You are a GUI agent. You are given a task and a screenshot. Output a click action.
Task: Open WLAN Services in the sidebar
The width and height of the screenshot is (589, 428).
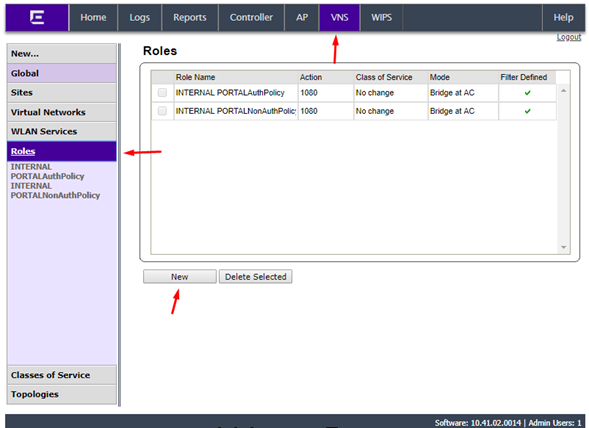click(x=62, y=132)
